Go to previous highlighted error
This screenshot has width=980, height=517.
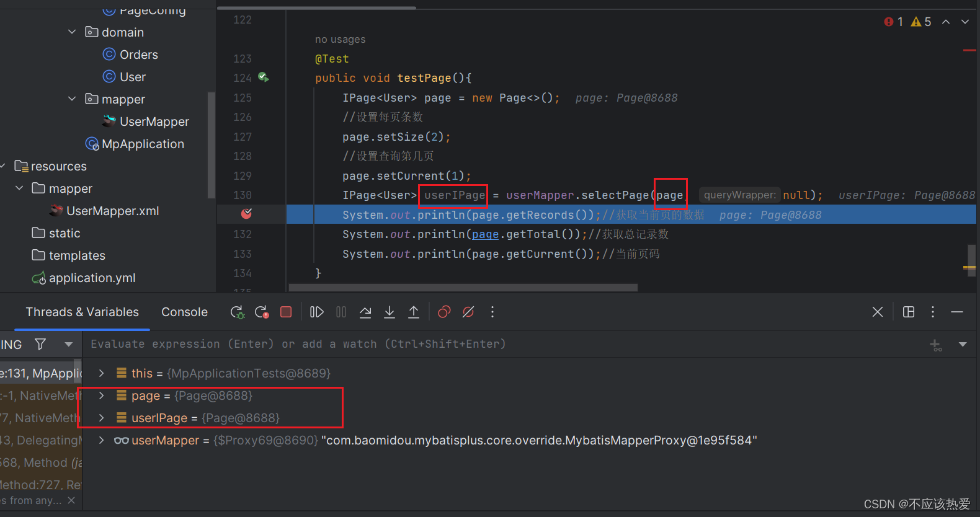946,22
